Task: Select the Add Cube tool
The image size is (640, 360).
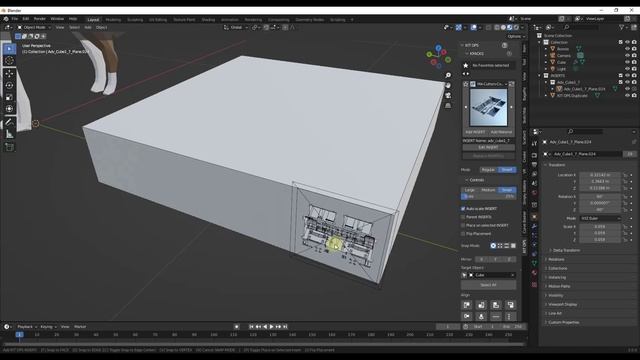Action: point(9,147)
